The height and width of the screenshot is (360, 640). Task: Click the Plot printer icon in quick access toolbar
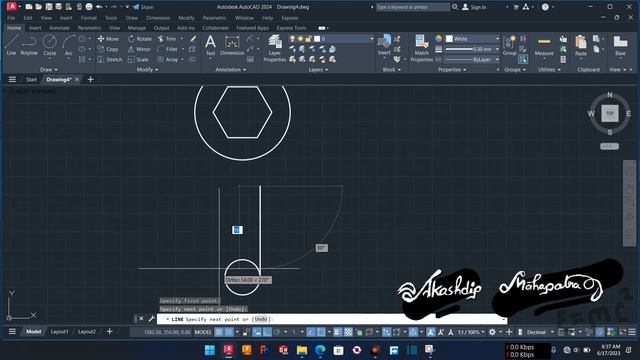click(x=89, y=7)
